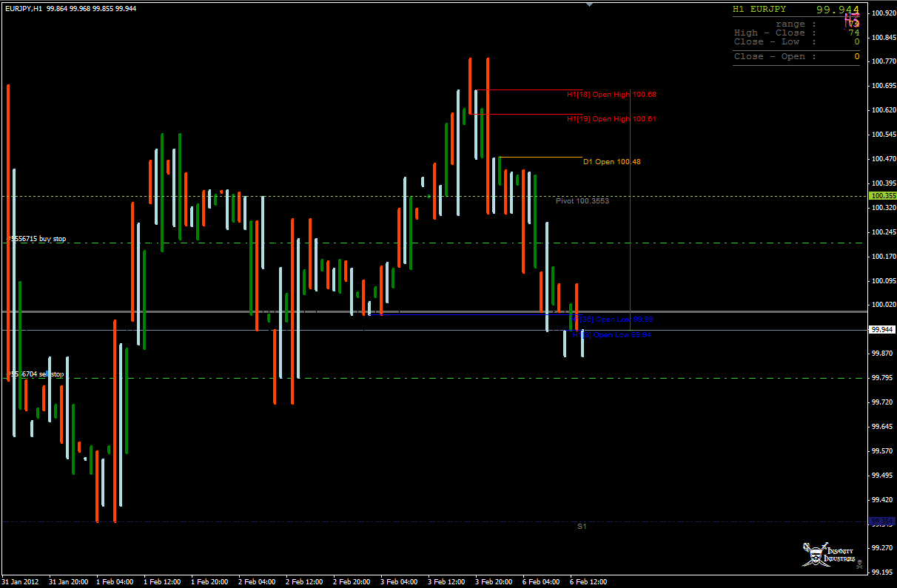The image size is (897, 588).
Task: Click the '1 Feb 12:00' time axis label
Action: [x=162, y=582]
